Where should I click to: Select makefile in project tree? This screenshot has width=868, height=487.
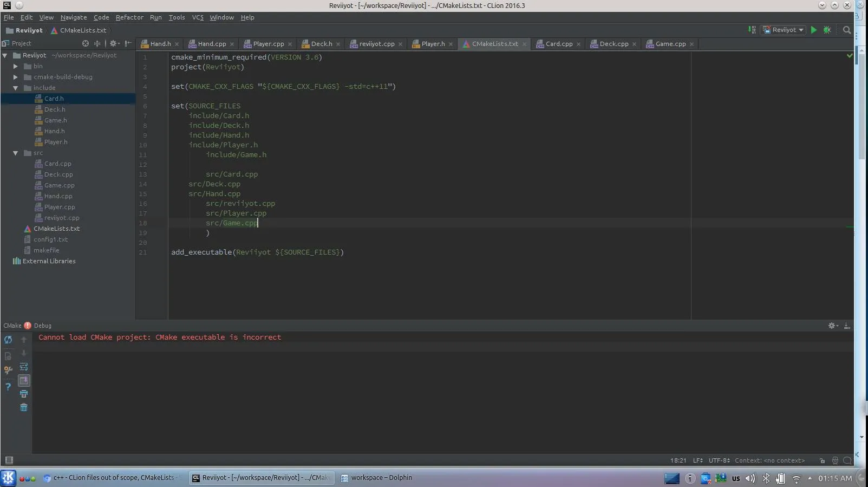point(46,250)
